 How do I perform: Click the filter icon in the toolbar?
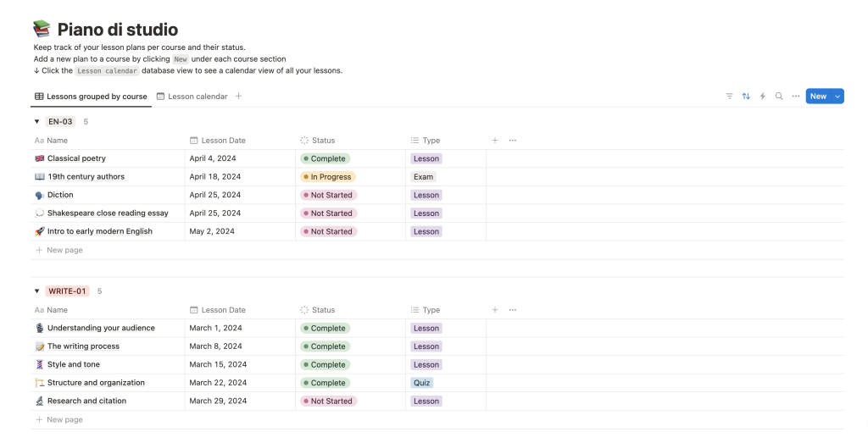coord(729,97)
